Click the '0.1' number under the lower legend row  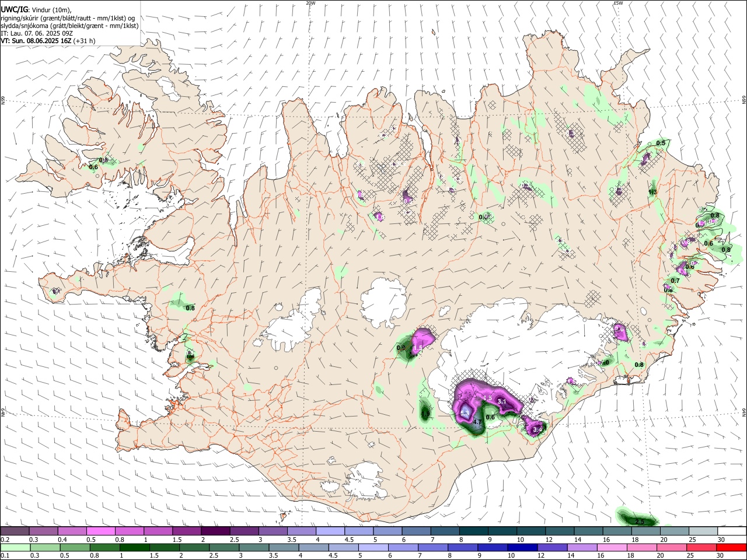point(5,555)
